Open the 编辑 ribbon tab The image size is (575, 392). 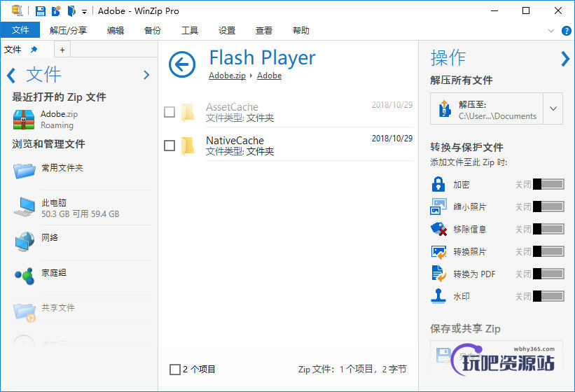tap(116, 30)
